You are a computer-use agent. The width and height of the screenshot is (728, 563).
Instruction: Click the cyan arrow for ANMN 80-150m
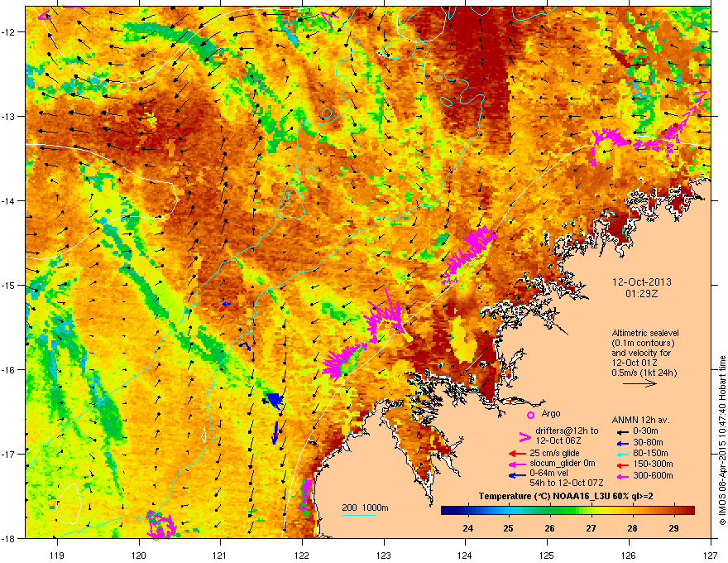click(x=623, y=454)
